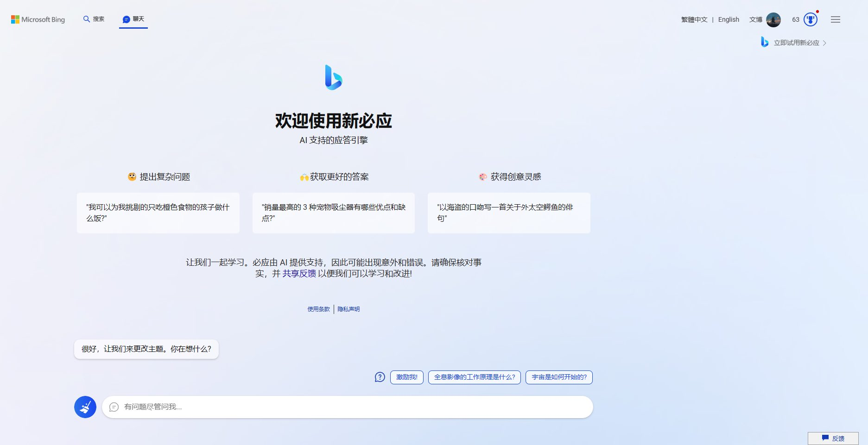
Task: Click the user profile avatar
Action: [x=773, y=19]
